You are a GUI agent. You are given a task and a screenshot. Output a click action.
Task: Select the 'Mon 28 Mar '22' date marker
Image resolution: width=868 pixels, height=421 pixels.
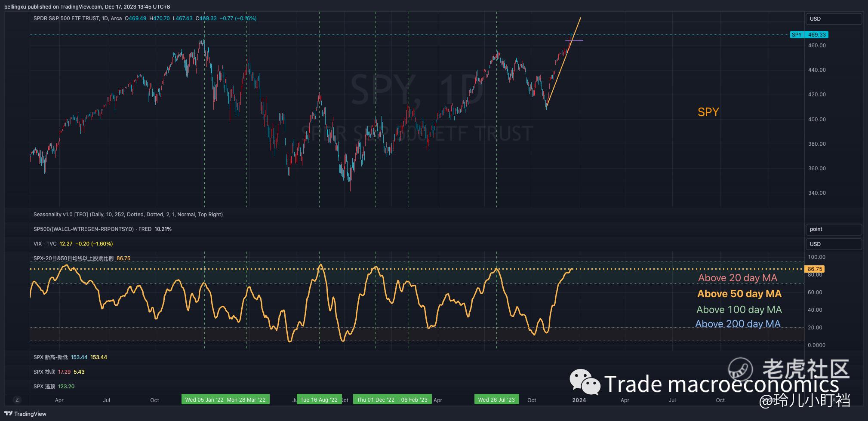(246, 399)
